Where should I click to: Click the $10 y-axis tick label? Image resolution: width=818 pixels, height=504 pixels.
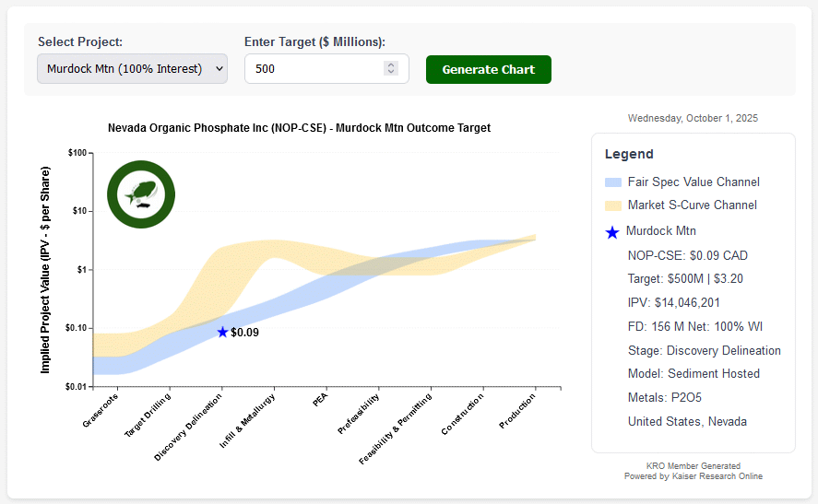pyautogui.click(x=79, y=211)
